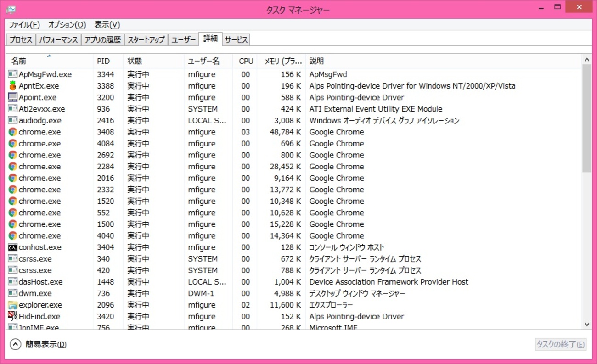Collapse to simple view with 簡易表示 arrow
597x364 pixels.
pyautogui.click(x=16, y=344)
